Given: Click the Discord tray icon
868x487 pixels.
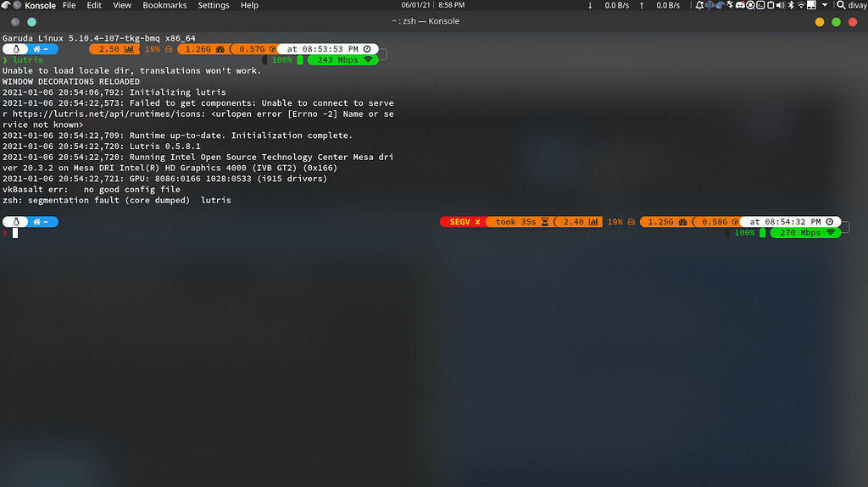Looking at the screenshot, I should 740,5.
